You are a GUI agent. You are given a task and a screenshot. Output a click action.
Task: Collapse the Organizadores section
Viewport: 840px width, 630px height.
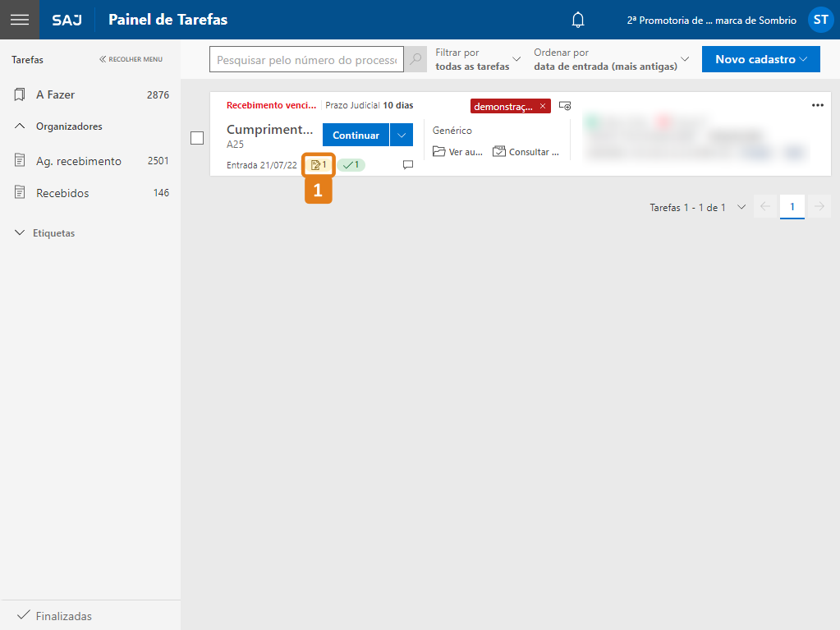(x=21, y=126)
